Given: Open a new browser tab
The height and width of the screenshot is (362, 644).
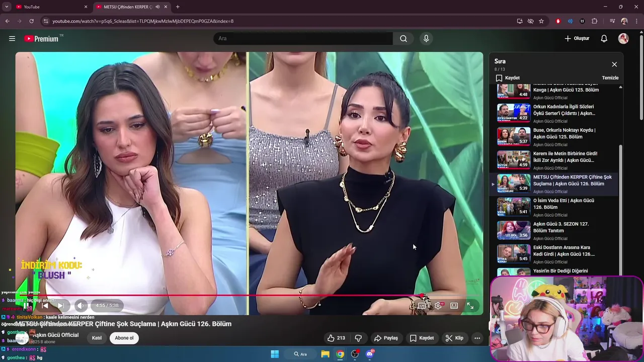Looking at the screenshot, I should (178, 7).
